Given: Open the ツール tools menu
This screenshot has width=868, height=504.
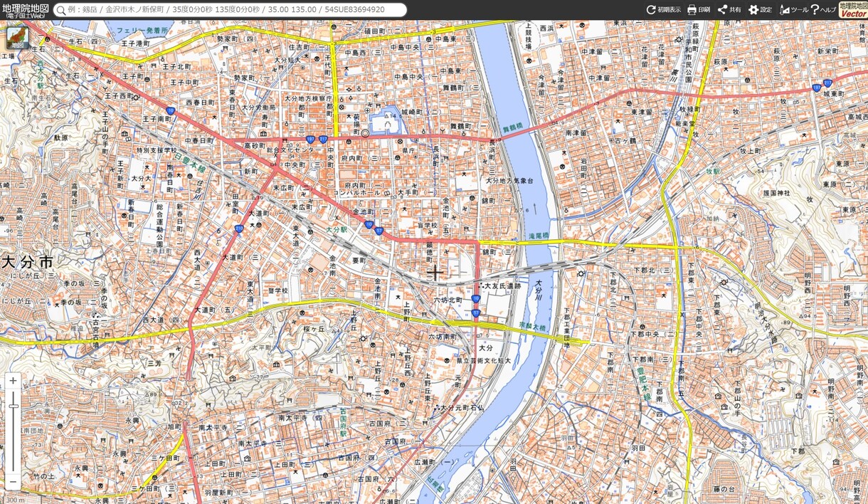Looking at the screenshot, I should [x=794, y=10].
